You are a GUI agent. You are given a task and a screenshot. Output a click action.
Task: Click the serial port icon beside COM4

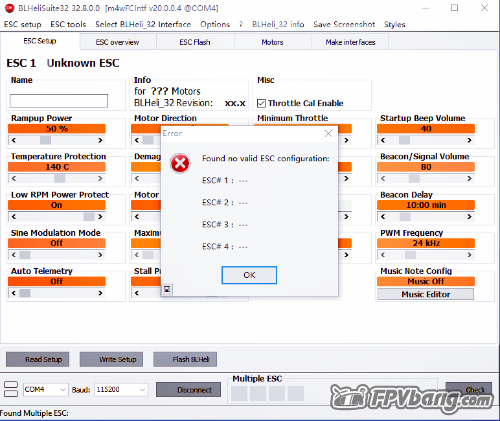click(x=11, y=389)
